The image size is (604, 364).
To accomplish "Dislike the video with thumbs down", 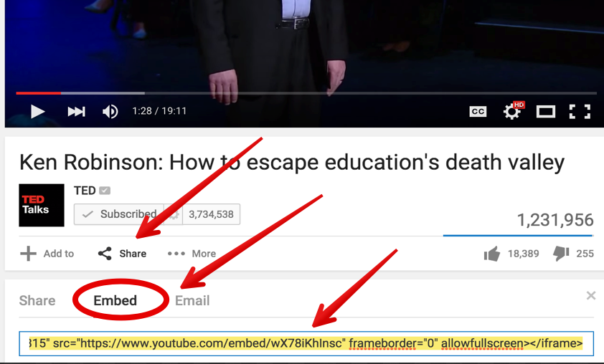I will pyautogui.click(x=561, y=254).
